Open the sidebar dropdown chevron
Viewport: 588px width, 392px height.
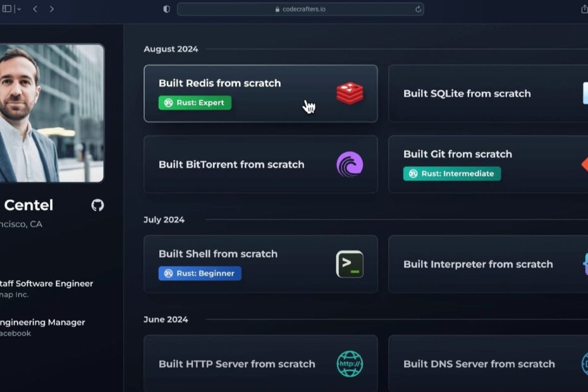coord(18,9)
